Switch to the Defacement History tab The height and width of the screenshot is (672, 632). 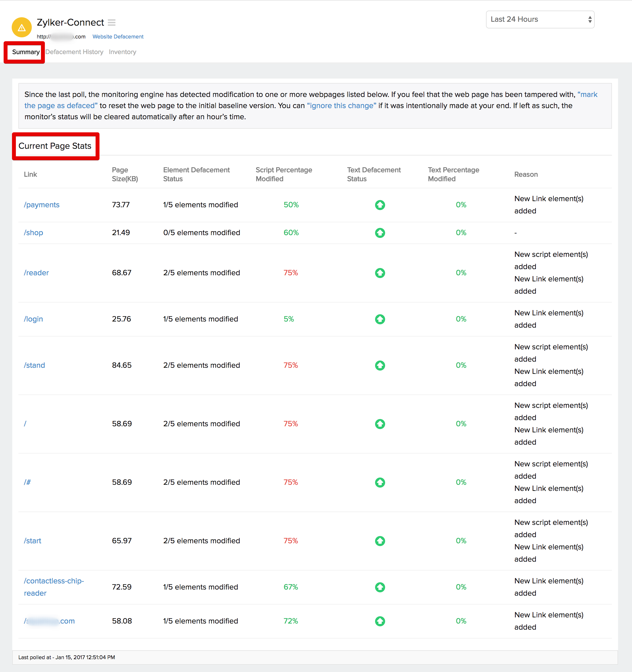(74, 52)
